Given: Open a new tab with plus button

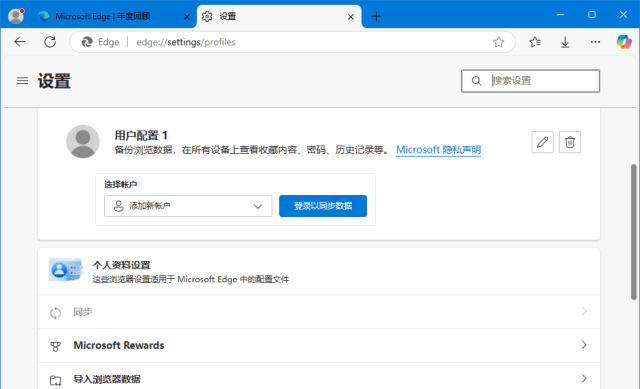Looking at the screenshot, I should coord(376,16).
